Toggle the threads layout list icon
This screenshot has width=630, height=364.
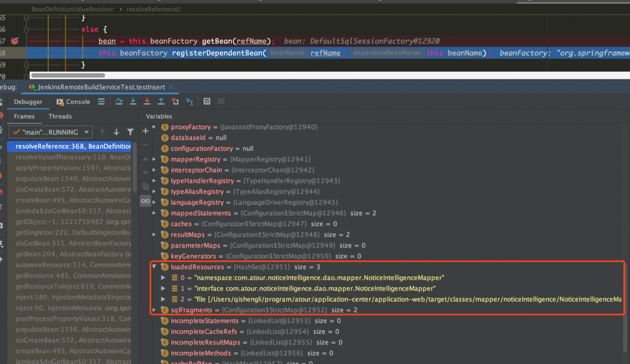pos(101,101)
